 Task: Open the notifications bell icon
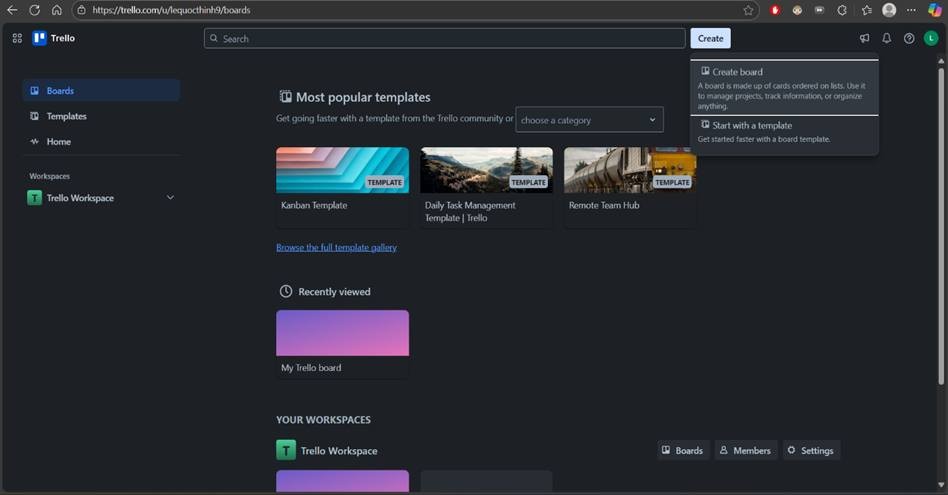(886, 38)
